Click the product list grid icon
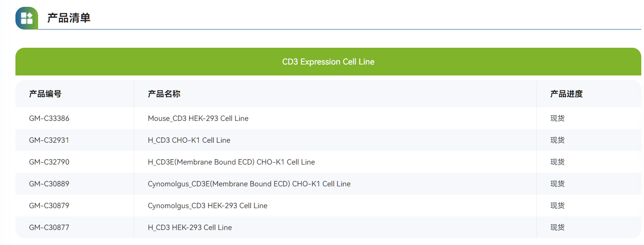 click(x=27, y=18)
